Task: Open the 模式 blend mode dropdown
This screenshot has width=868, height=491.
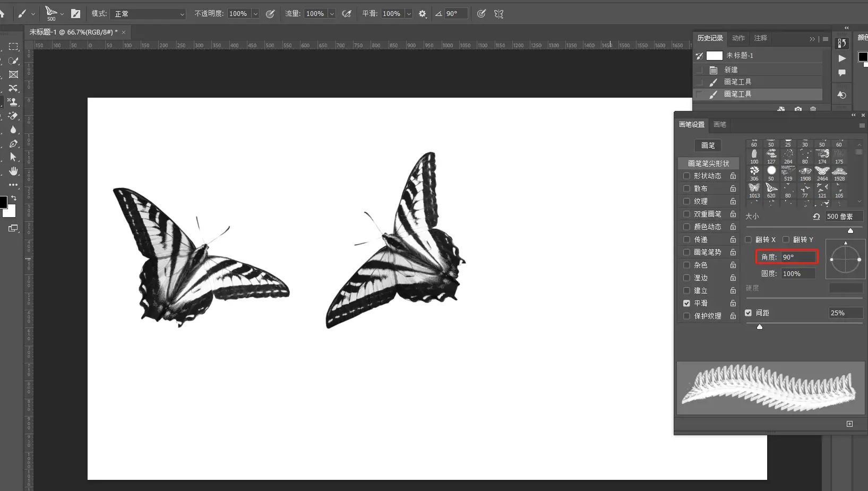Action: coord(148,14)
